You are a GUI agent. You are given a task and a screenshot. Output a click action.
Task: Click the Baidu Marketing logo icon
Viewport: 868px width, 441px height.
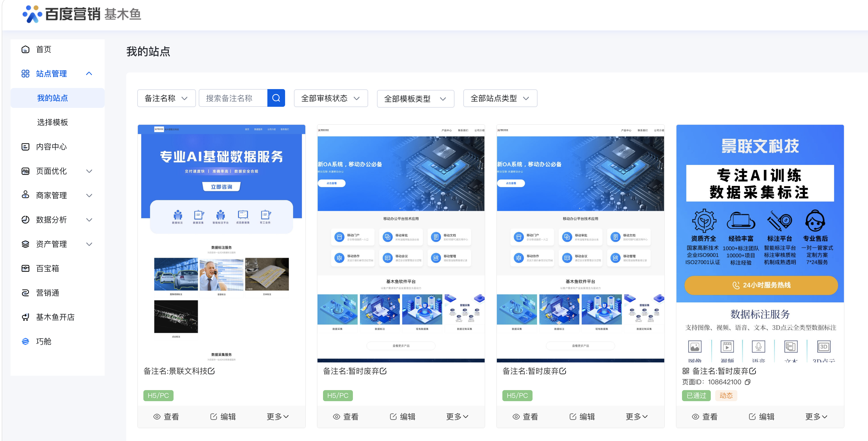[x=32, y=14]
